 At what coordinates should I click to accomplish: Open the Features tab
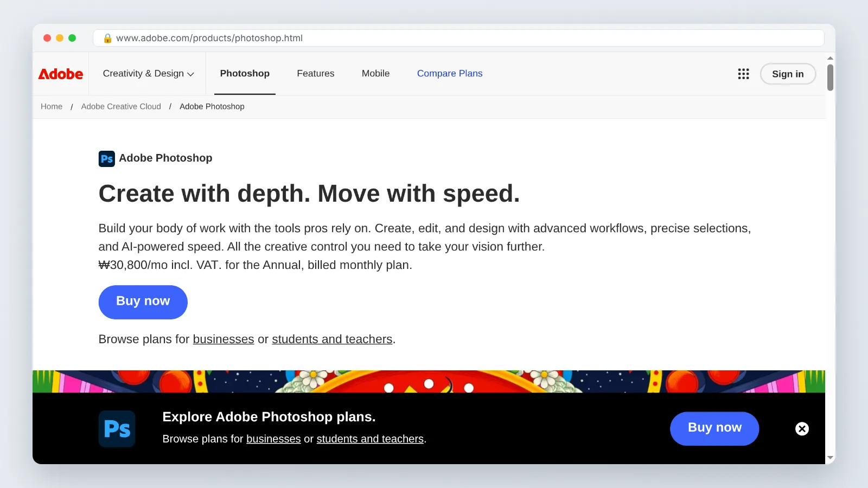click(x=316, y=74)
